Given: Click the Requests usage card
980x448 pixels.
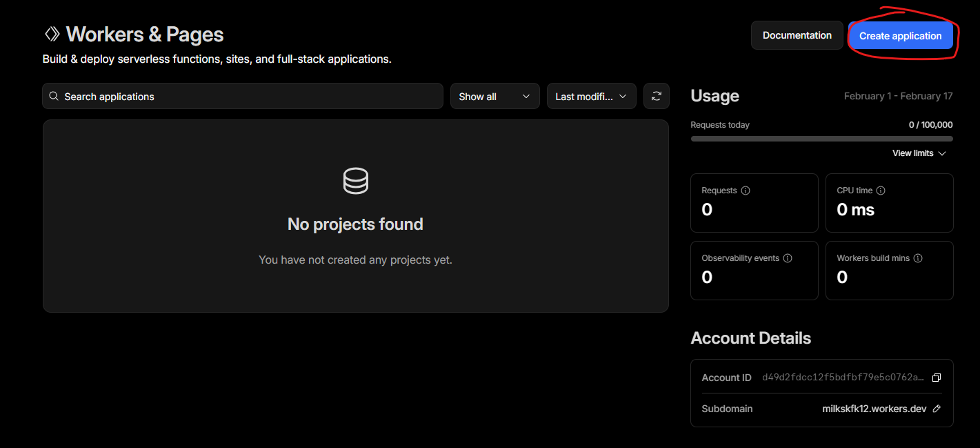Looking at the screenshot, I should pyautogui.click(x=754, y=203).
